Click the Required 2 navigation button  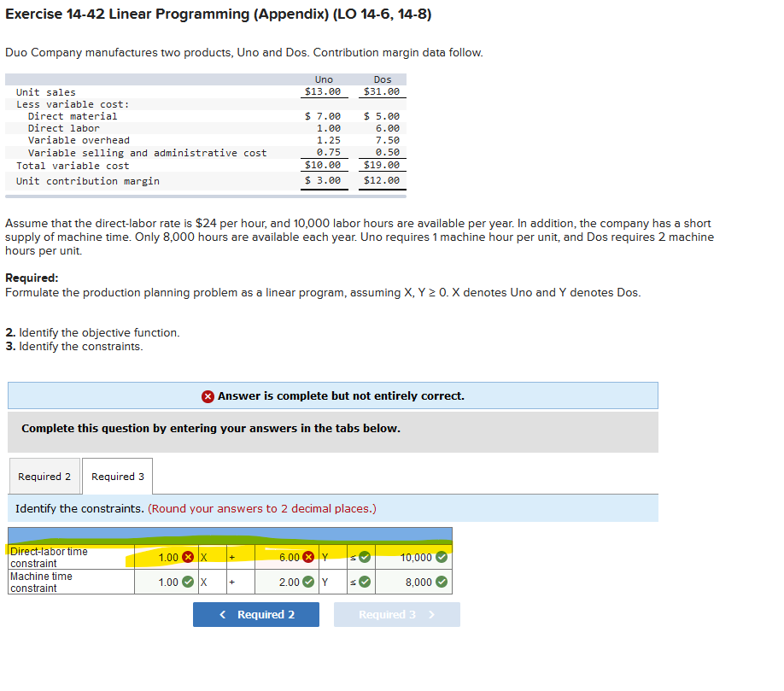coord(255,614)
